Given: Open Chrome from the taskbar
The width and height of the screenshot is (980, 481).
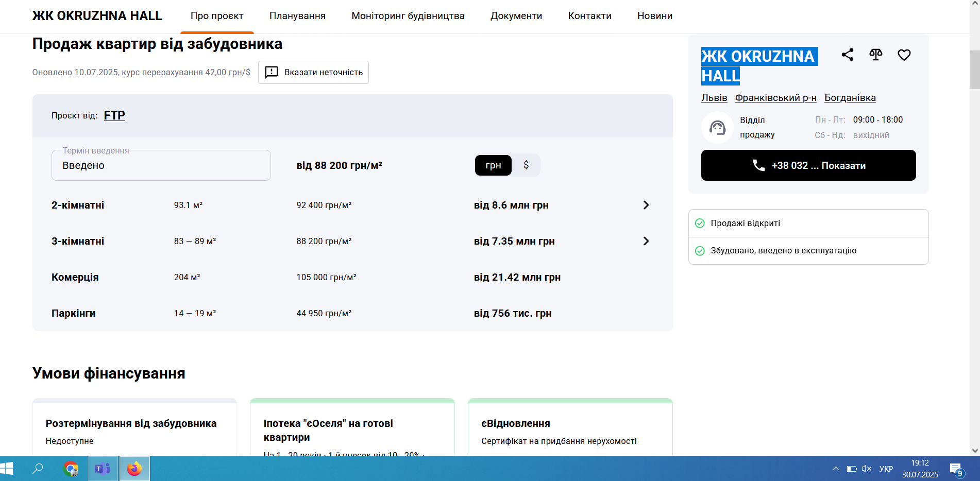Looking at the screenshot, I should click(x=71, y=469).
